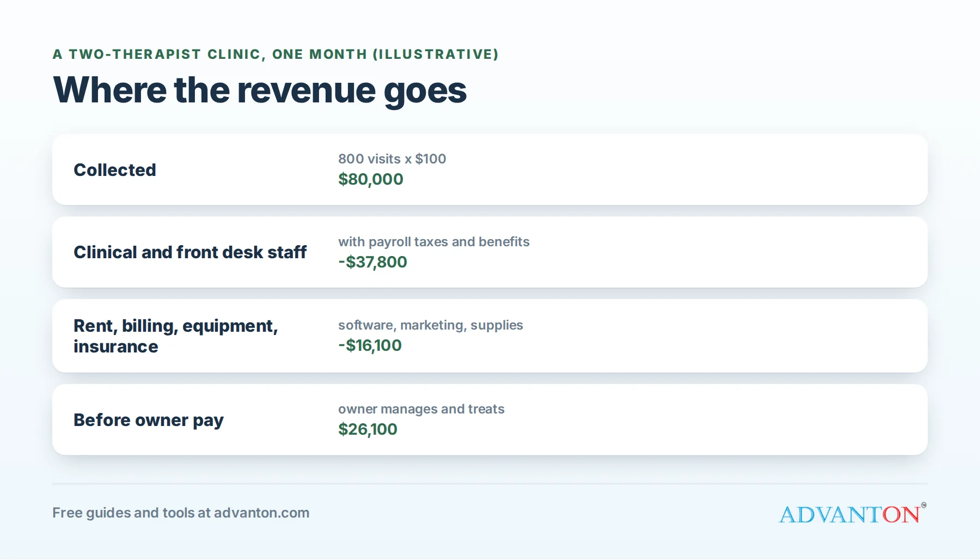Select the '-$37,800' amount
980x560 pixels.
[x=373, y=262]
